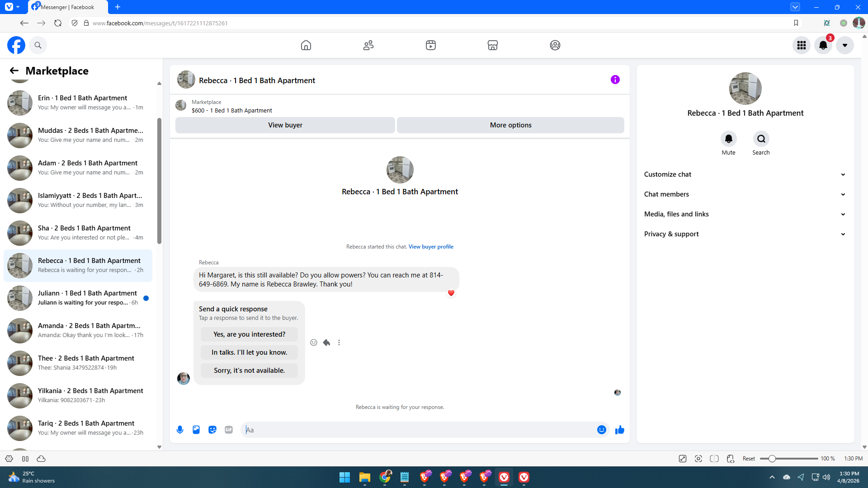Click the View buyer button
Image resolution: width=868 pixels, height=488 pixels.
(x=285, y=125)
